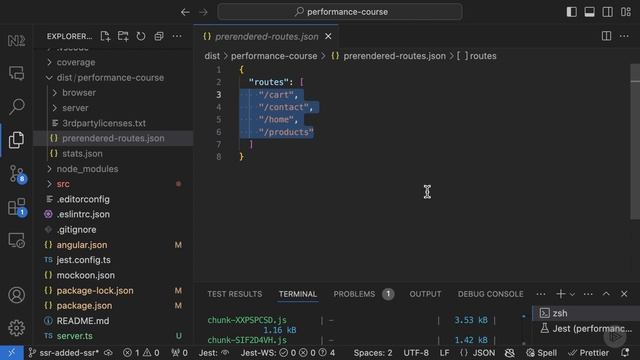Go back with the navigation arrow
Image resolution: width=640 pixels, height=360 pixels.
[185, 12]
